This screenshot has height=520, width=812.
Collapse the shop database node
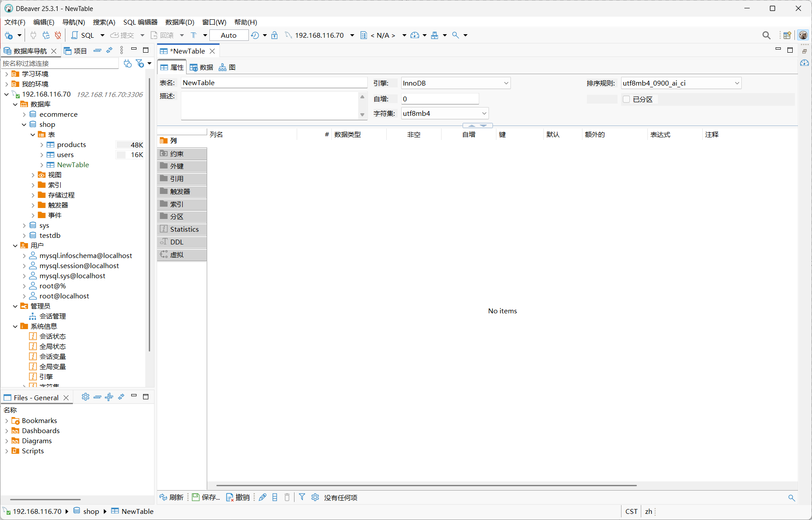click(24, 125)
